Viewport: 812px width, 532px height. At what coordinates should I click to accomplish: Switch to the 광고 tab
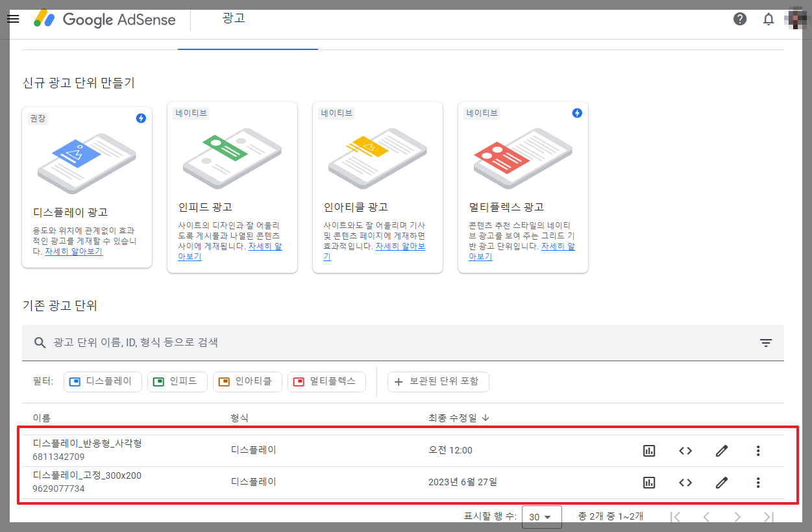pyautogui.click(x=234, y=18)
